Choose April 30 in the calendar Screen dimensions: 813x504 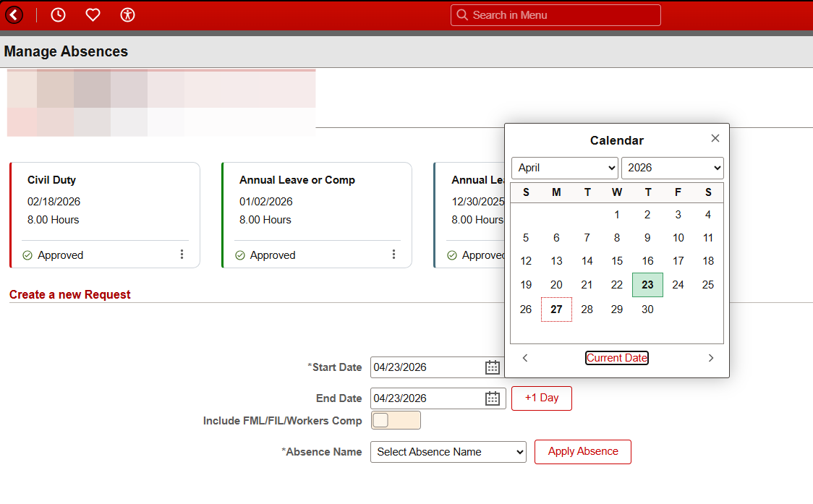[x=647, y=309]
